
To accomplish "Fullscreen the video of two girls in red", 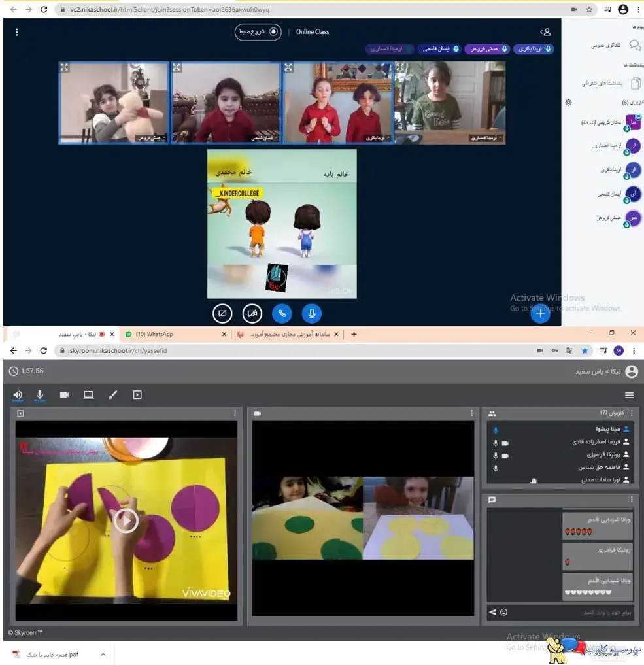I will coord(288,67).
